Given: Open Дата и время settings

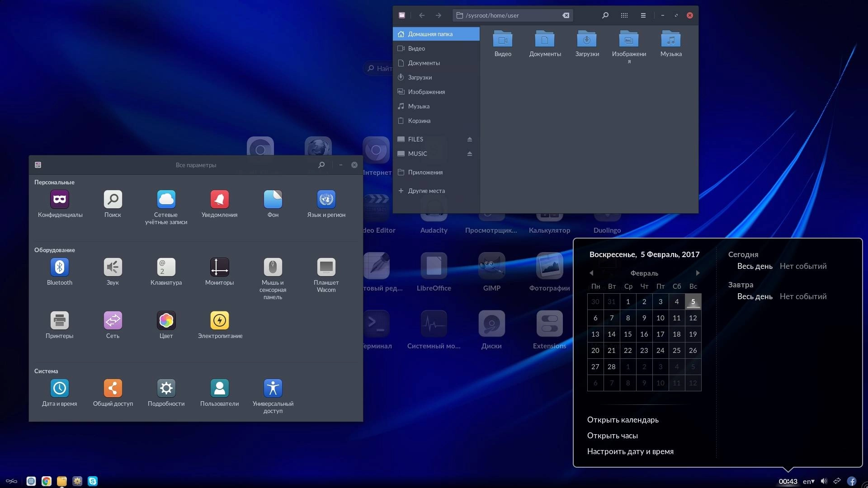Looking at the screenshot, I should click(60, 388).
